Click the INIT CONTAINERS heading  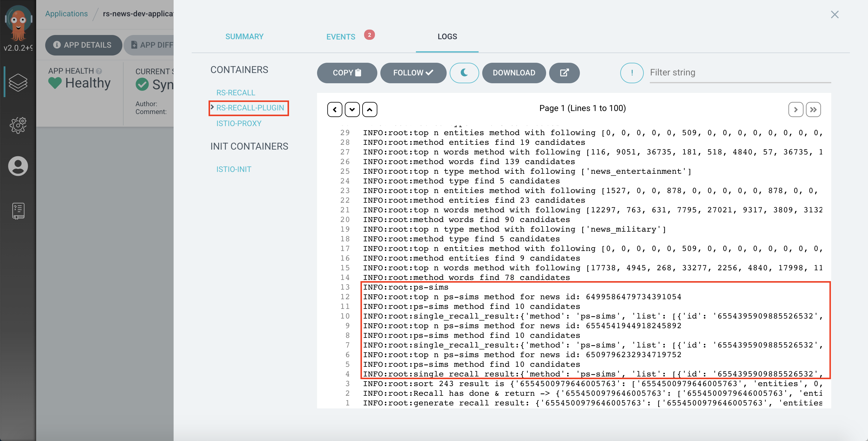click(249, 146)
